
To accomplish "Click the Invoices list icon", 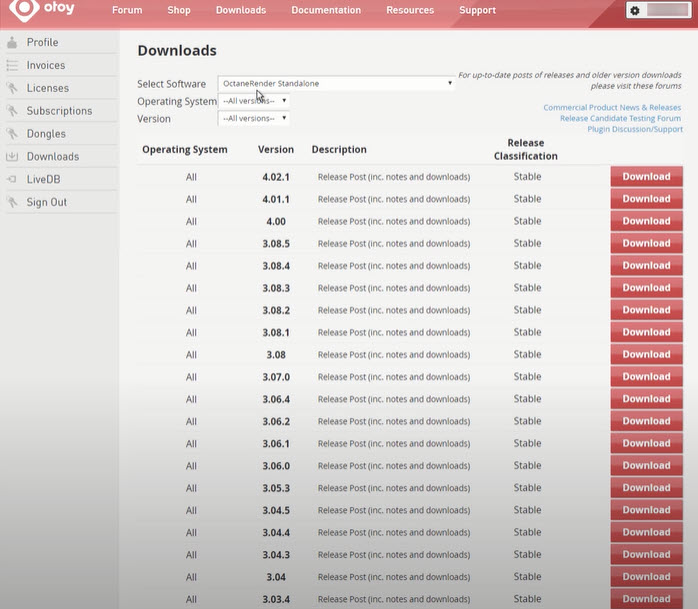I will pyautogui.click(x=12, y=65).
